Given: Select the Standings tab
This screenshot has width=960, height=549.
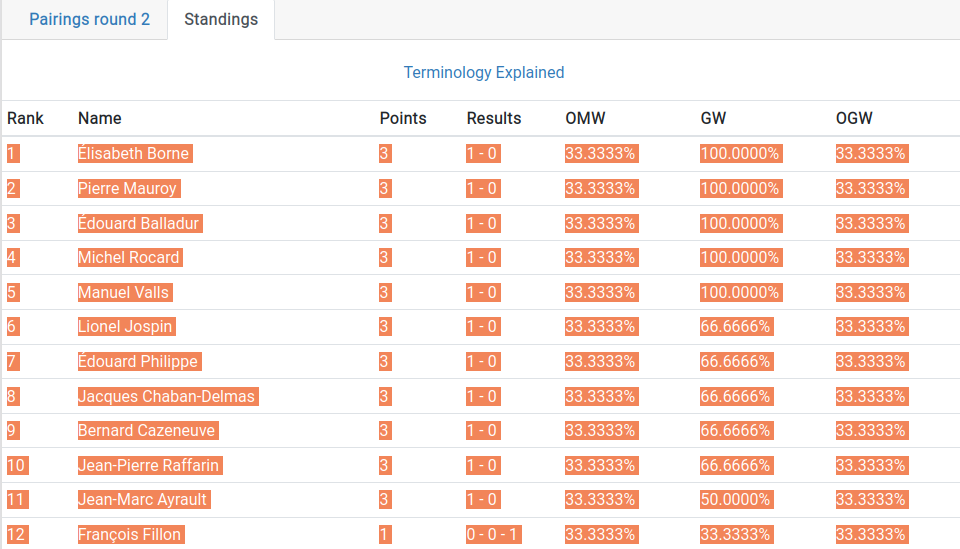Looking at the screenshot, I should point(221,20).
